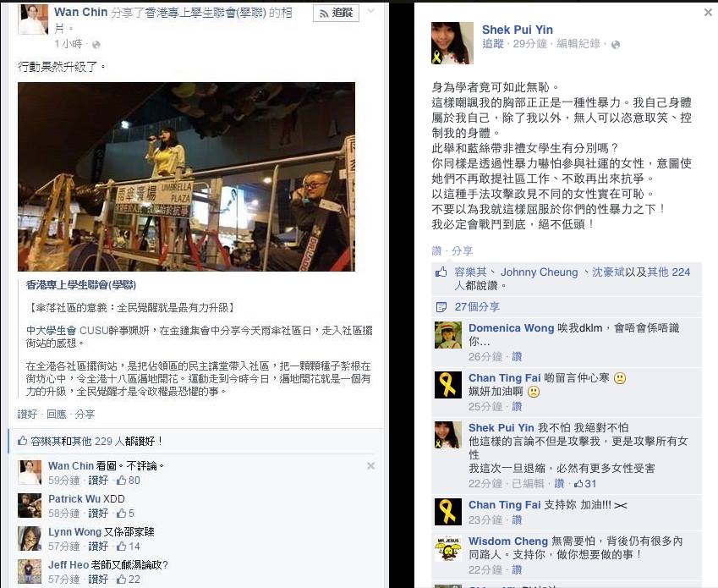Click the share note icon beside 27個分享
Screen dimensions: 718x588
(x=441, y=307)
